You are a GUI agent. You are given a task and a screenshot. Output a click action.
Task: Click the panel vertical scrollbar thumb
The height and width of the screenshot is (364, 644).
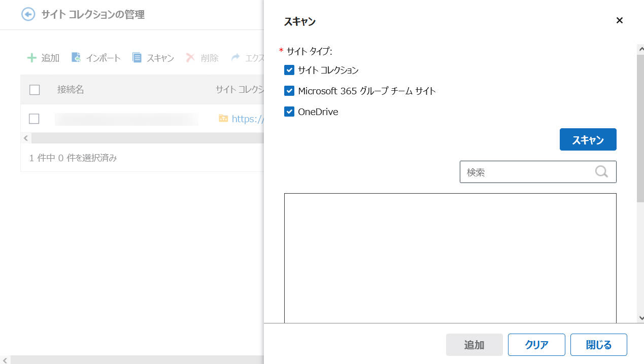[x=640, y=128]
